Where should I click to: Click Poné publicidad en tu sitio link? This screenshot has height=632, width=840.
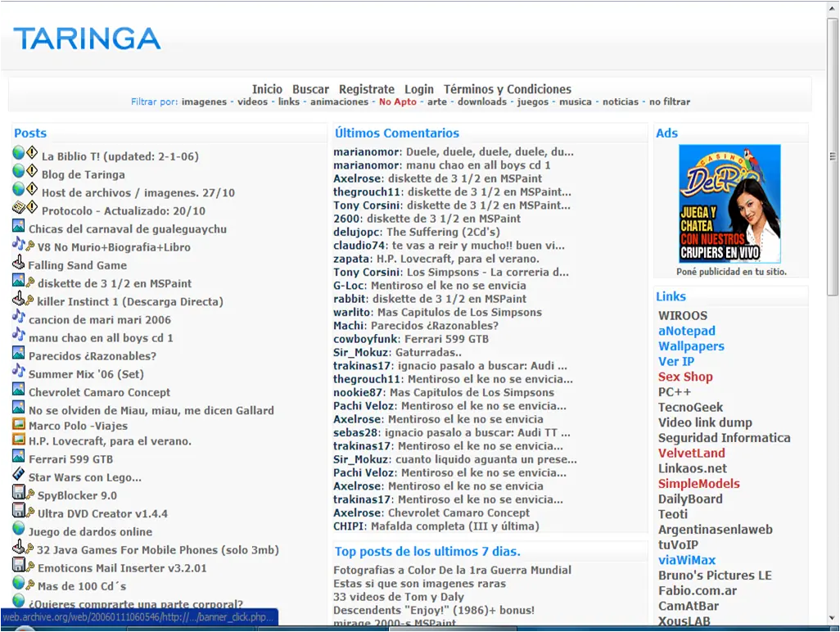point(731,272)
